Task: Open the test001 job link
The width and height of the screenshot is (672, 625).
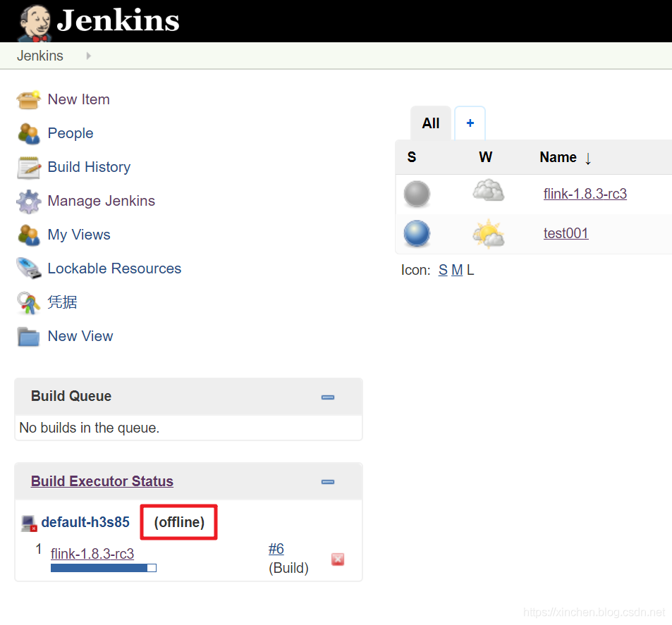Action: click(566, 233)
